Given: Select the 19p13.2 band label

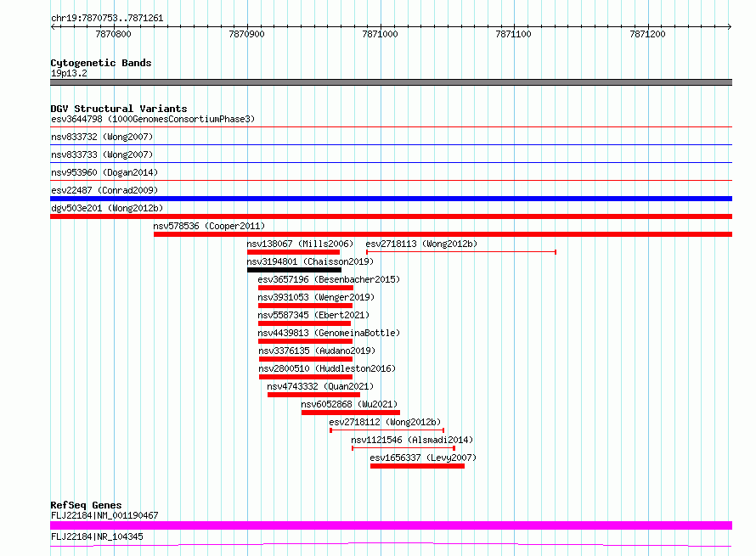Looking at the screenshot, I should coord(69,73).
